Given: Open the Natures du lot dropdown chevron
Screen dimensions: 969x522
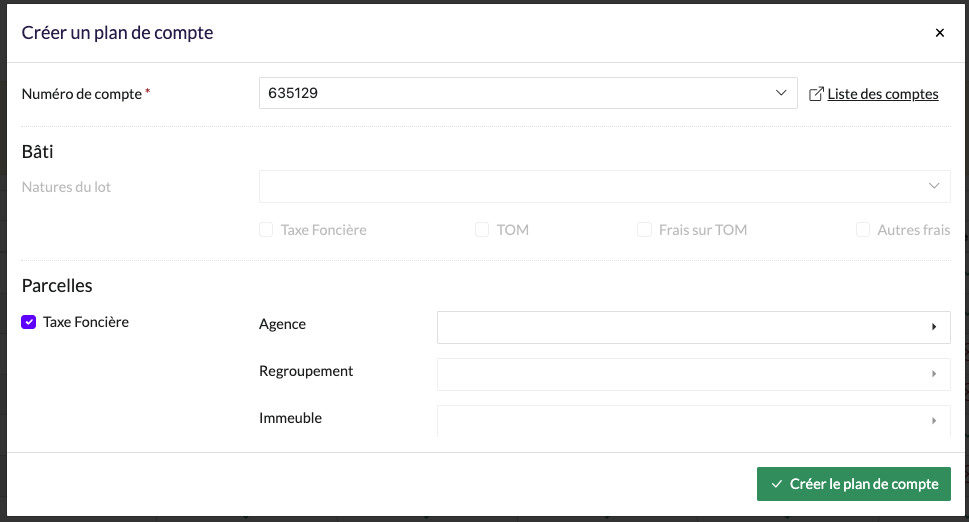Looking at the screenshot, I should pos(934,186).
